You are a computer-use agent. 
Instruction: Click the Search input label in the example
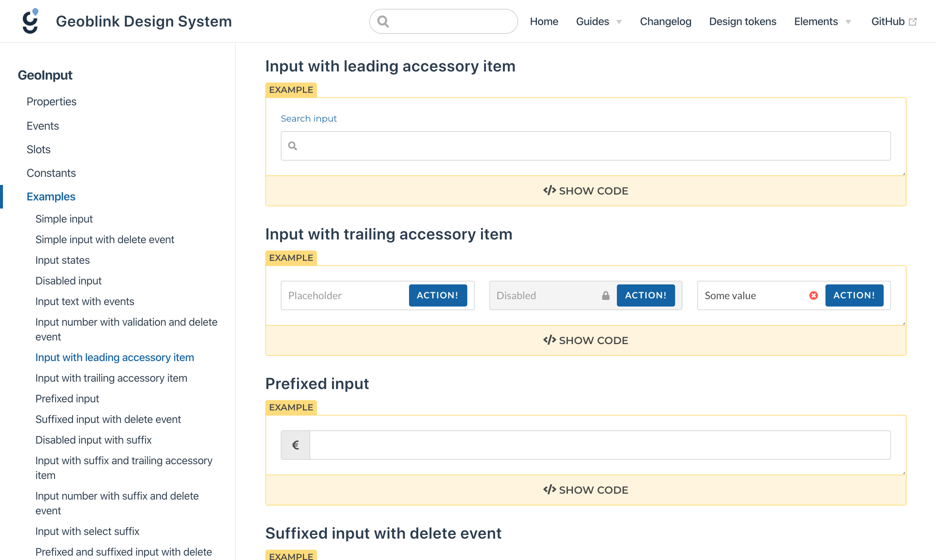tap(308, 118)
